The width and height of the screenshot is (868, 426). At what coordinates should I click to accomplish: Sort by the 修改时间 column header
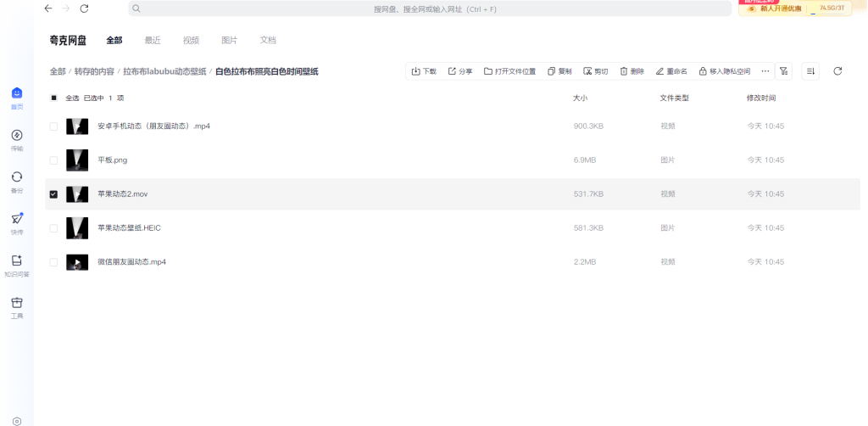tap(760, 98)
